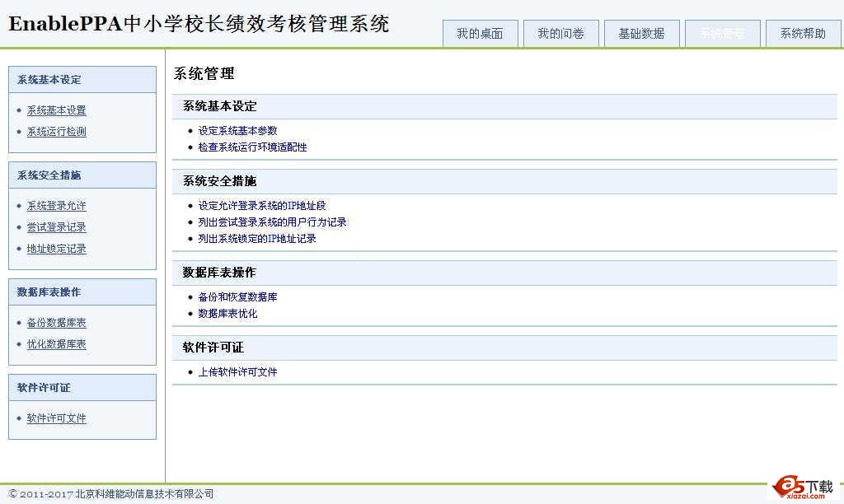Viewport: 844px width, 504px height.
Task: Click the sidebar 系统安全措施 panel header
Action: tap(82, 175)
